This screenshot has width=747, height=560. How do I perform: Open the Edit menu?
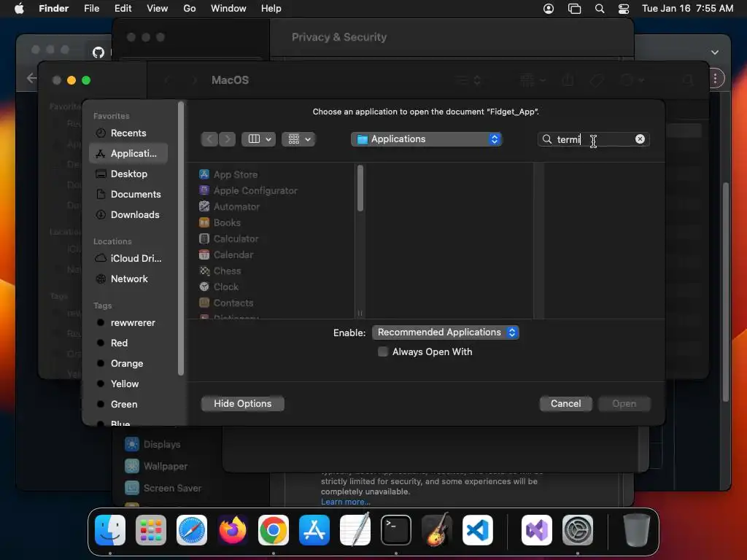click(x=123, y=9)
